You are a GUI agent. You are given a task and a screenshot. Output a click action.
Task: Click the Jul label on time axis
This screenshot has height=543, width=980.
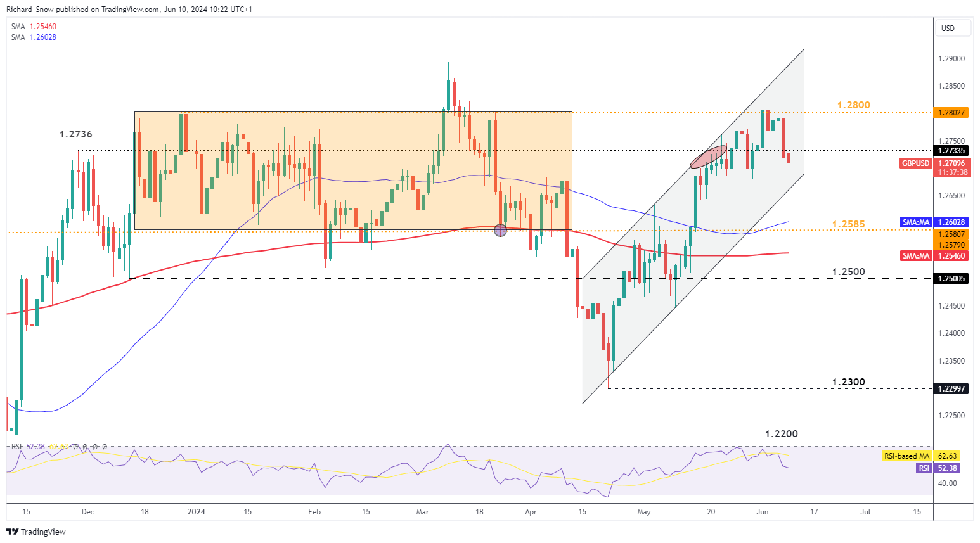(x=865, y=512)
